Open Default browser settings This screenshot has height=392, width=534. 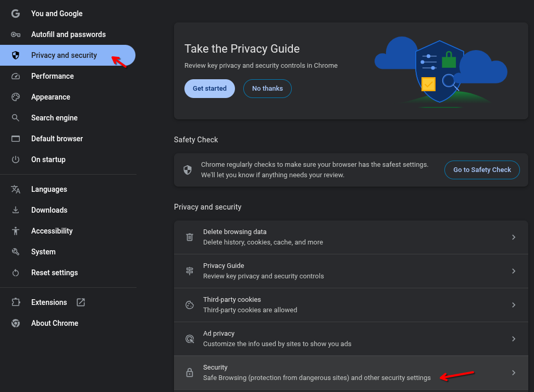point(68,139)
